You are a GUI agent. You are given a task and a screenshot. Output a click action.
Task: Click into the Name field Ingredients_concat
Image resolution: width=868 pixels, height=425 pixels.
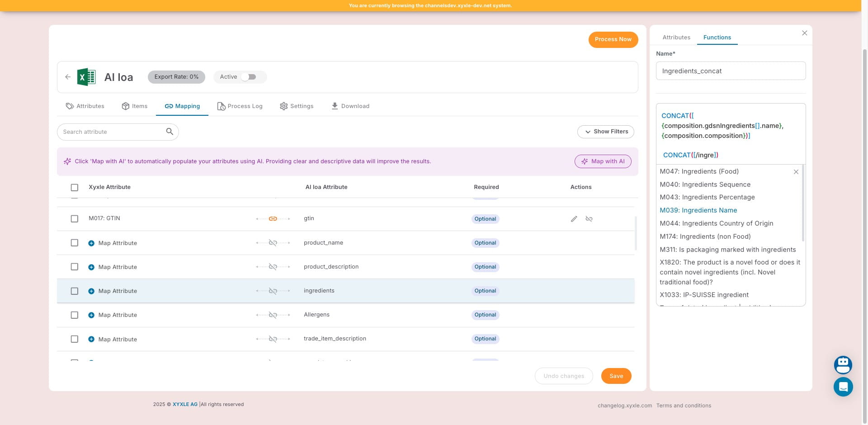(x=730, y=71)
